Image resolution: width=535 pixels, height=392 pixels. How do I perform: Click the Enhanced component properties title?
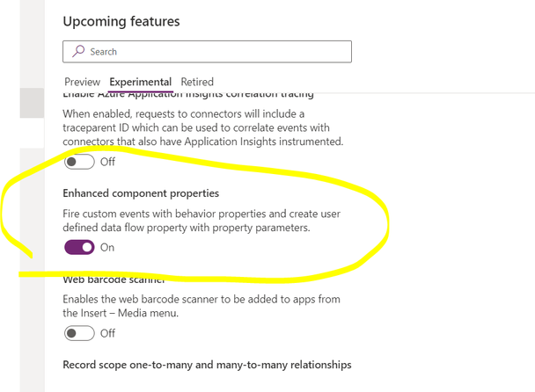coord(141,193)
